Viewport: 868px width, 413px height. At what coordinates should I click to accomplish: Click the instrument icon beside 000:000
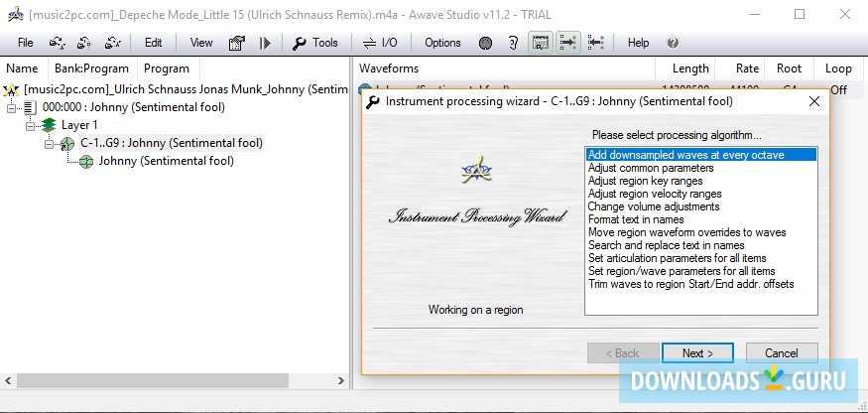[30, 107]
